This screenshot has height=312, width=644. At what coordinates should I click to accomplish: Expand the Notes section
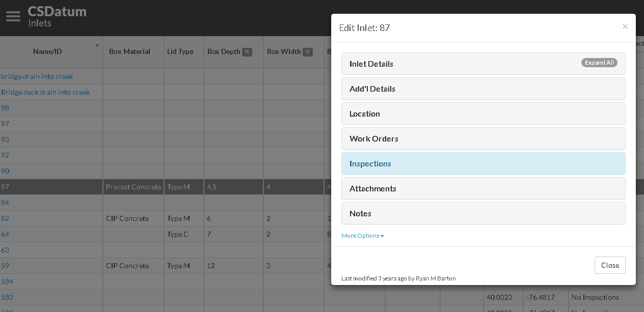pos(483,213)
